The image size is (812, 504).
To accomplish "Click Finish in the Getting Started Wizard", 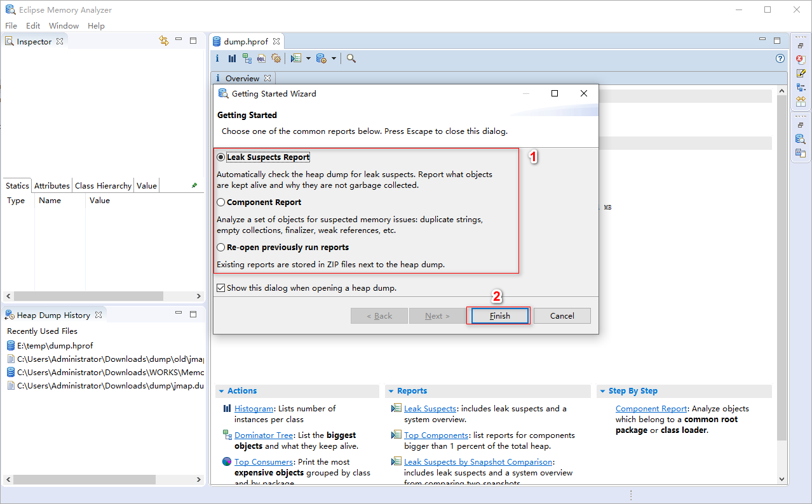I will pyautogui.click(x=499, y=315).
